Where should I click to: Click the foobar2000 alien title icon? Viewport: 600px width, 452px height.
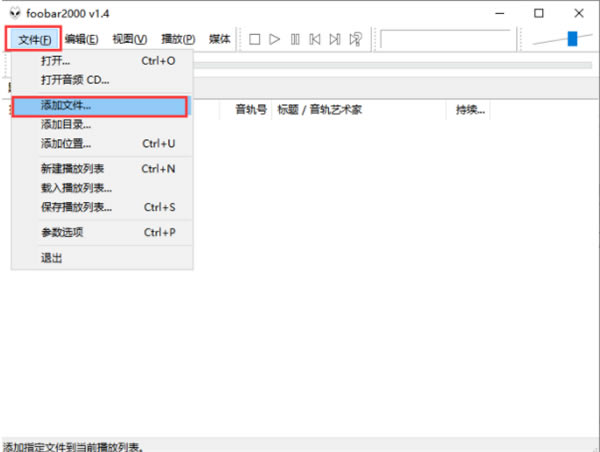point(15,13)
